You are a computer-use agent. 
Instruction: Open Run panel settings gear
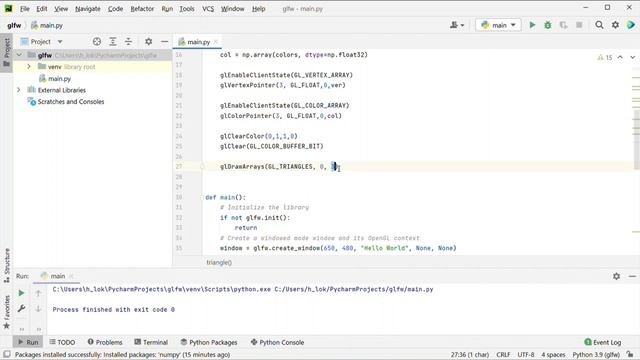pyautogui.click(x=616, y=276)
